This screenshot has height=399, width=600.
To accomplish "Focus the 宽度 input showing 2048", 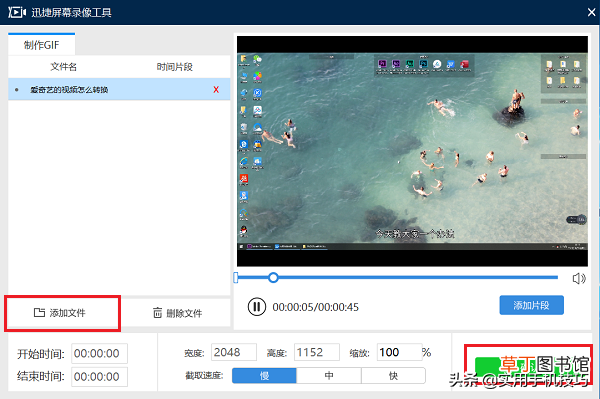I will pos(234,352).
